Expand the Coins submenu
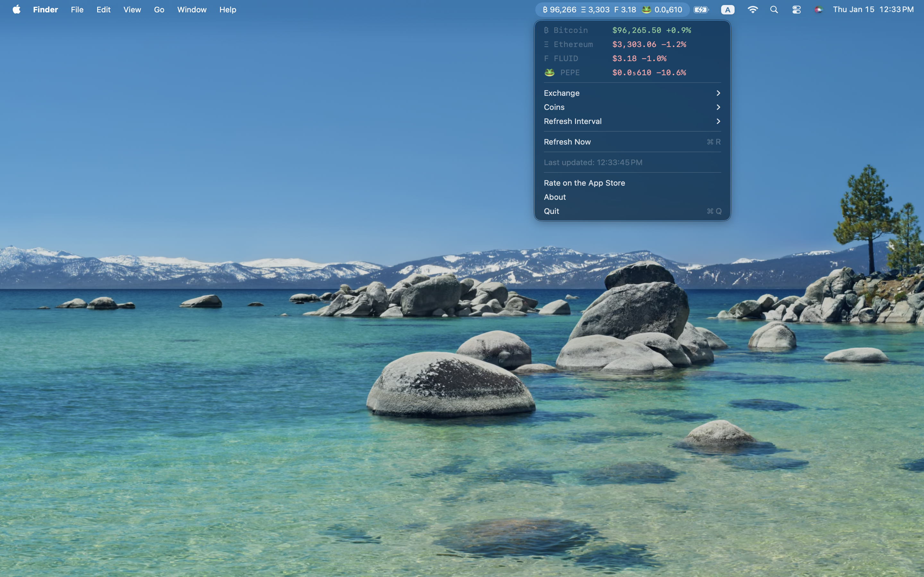This screenshot has height=577, width=924. tap(632, 107)
